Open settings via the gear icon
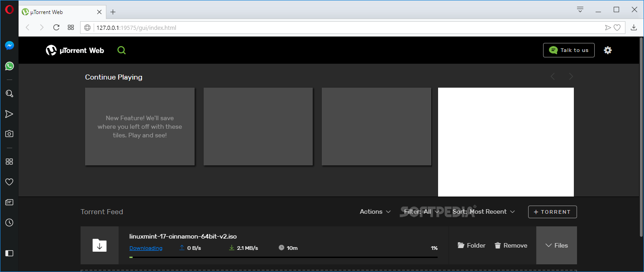Viewport: 644px width, 272px height. [608, 50]
